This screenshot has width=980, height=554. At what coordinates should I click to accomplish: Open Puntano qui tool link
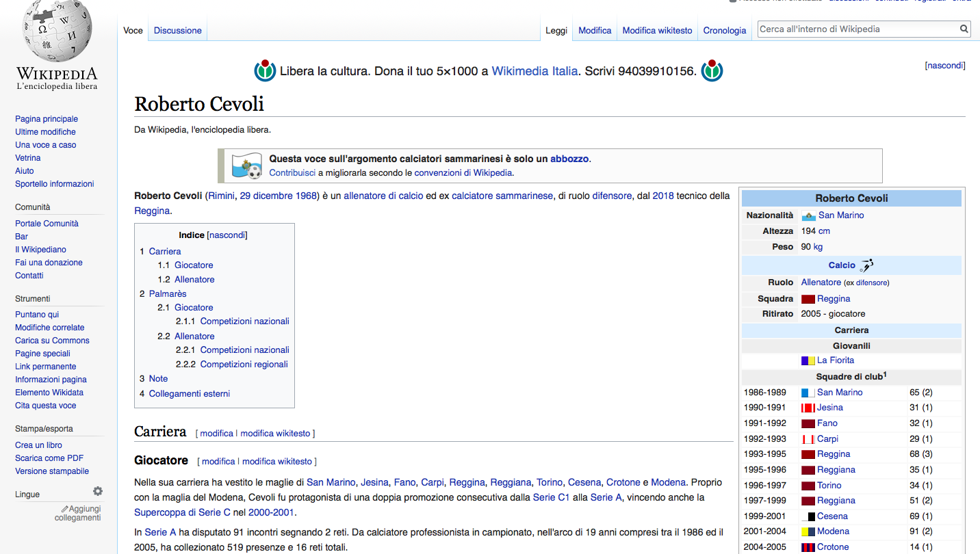[x=37, y=315]
